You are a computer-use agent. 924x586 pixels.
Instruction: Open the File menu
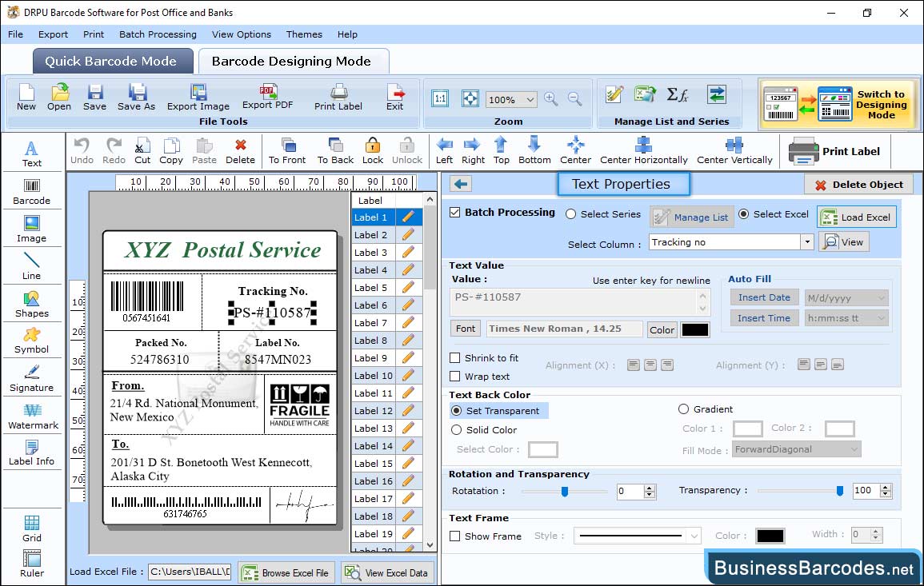15,34
